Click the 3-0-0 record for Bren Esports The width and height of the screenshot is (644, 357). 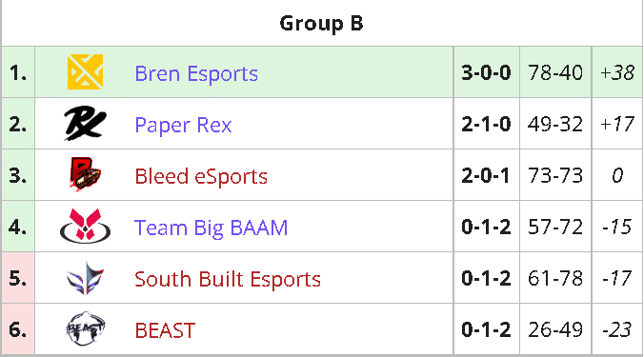tap(486, 72)
